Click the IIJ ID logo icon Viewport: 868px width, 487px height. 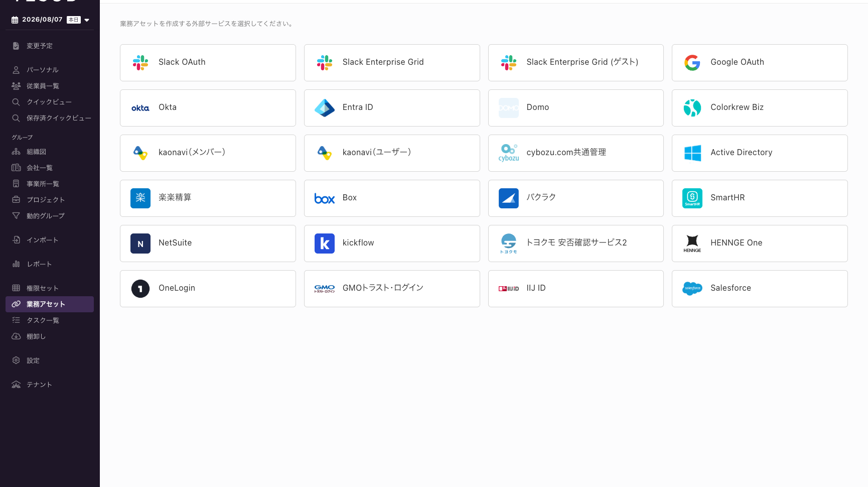(x=509, y=289)
